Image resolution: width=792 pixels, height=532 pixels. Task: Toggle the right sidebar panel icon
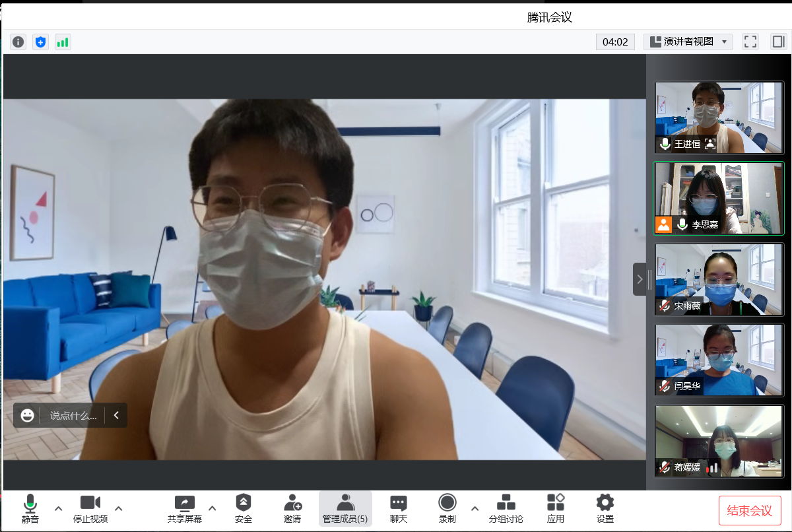pyautogui.click(x=778, y=42)
